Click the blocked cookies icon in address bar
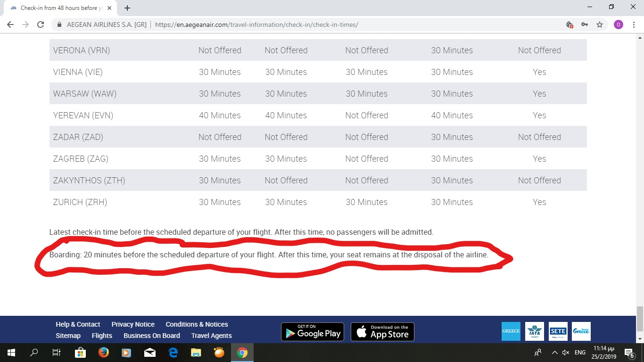Image resolution: width=644 pixels, height=362 pixels. [x=570, y=25]
